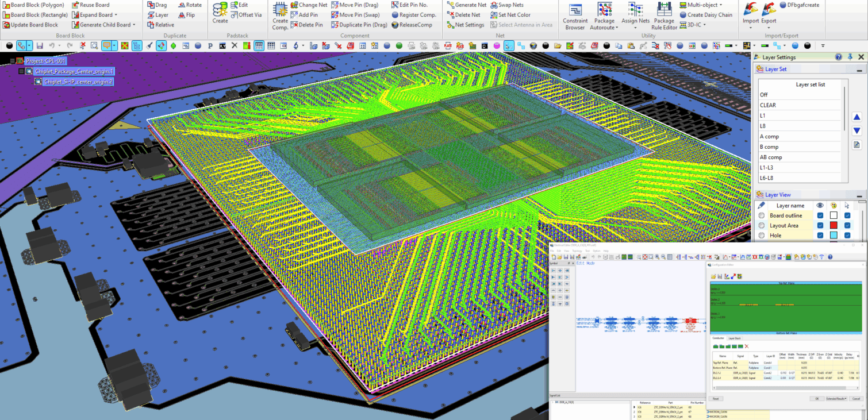Viewport: 868px width, 420px height.
Task: Select the Swap Nets tool
Action: click(506, 5)
